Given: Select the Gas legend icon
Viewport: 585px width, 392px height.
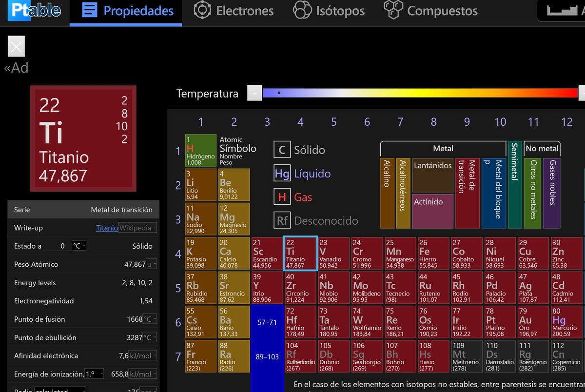Looking at the screenshot, I should 282,197.
